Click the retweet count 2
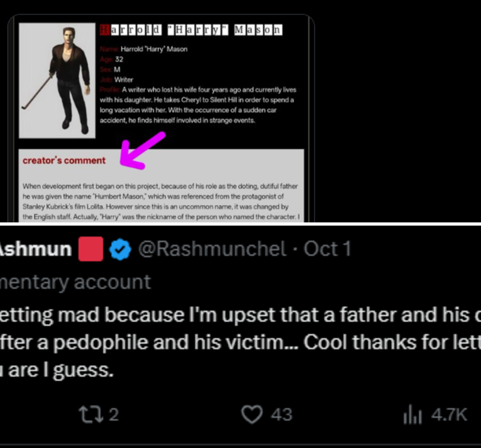Screen dimensions: 481x448 114,415
